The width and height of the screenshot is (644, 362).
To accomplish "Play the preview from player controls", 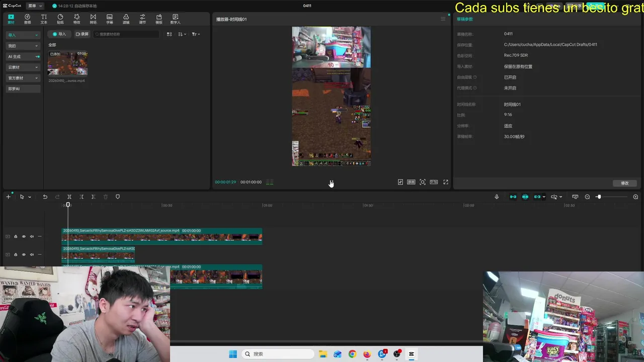I will click(x=331, y=182).
